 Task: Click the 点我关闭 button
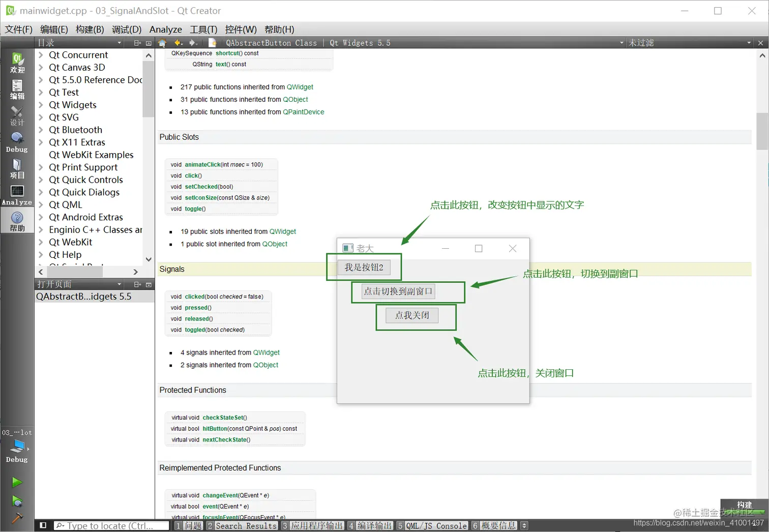click(x=412, y=315)
